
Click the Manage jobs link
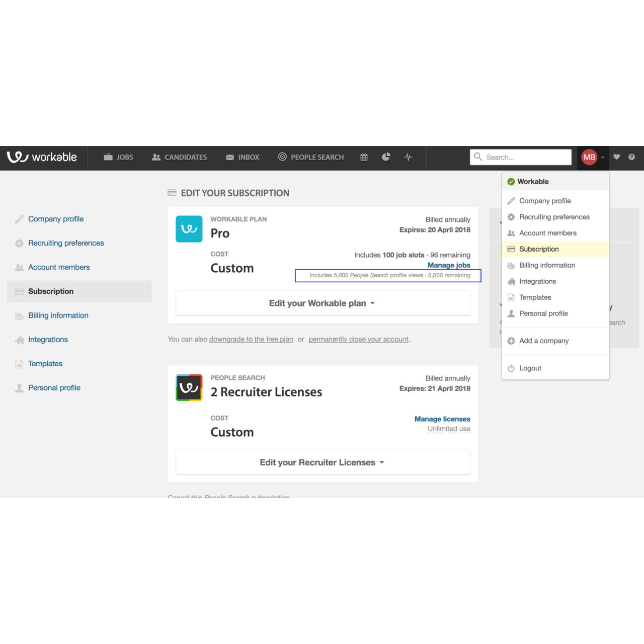[x=449, y=265]
